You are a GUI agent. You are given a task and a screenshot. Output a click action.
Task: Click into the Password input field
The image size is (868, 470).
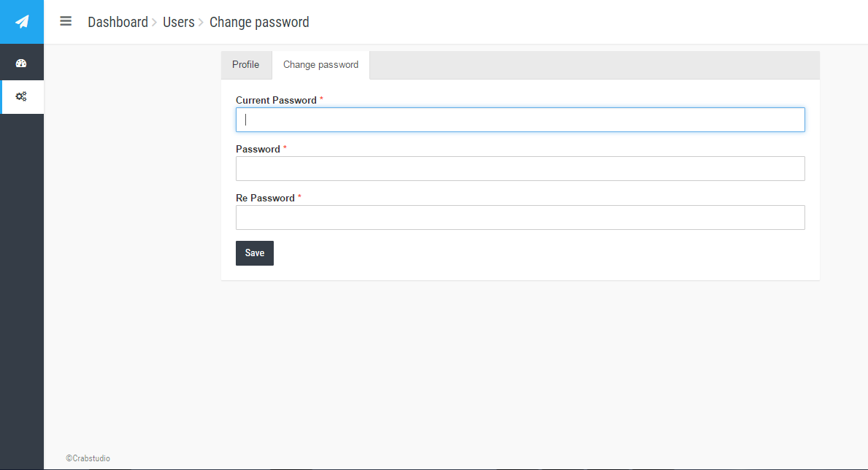(x=521, y=169)
